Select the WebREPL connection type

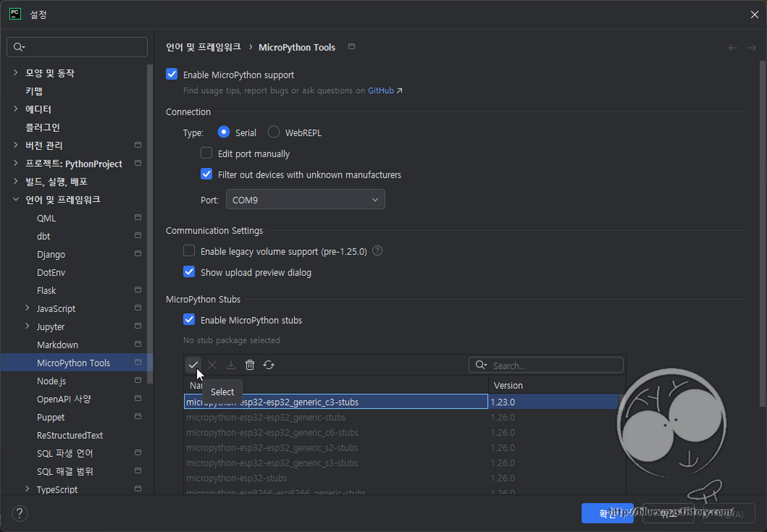(x=273, y=132)
